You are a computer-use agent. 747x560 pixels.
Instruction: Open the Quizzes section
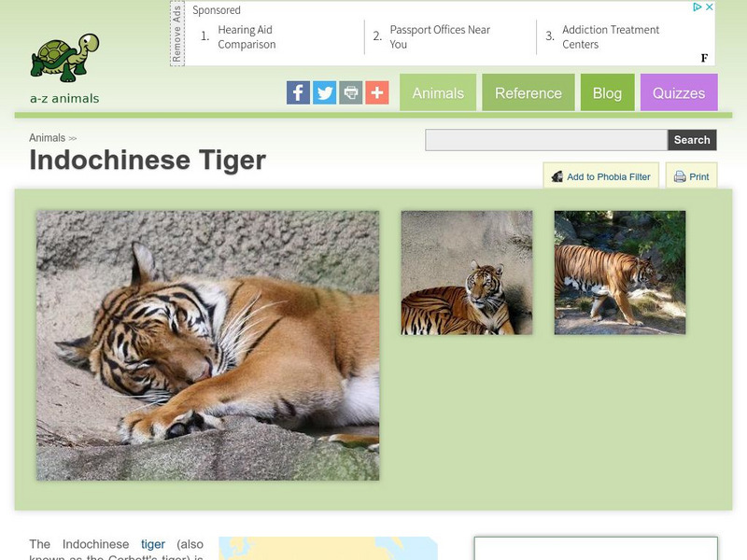pyautogui.click(x=680, y=92)
